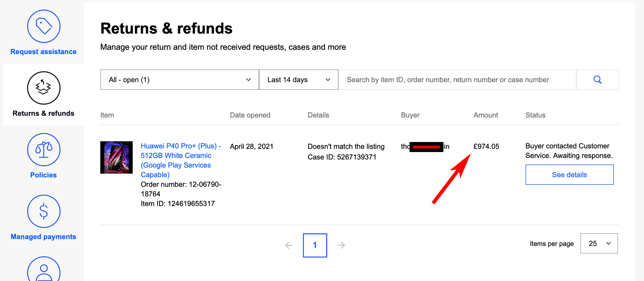Go to previous page arrow
This screenshot has height=281, width=644.
click(x=288, y=245)
